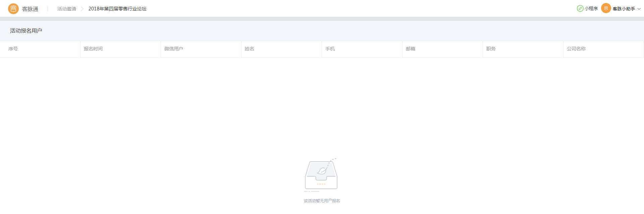Select the 活动报名用户 section heading
The height and width of the screenshot is (214, 644).
[x=26, y=31]
